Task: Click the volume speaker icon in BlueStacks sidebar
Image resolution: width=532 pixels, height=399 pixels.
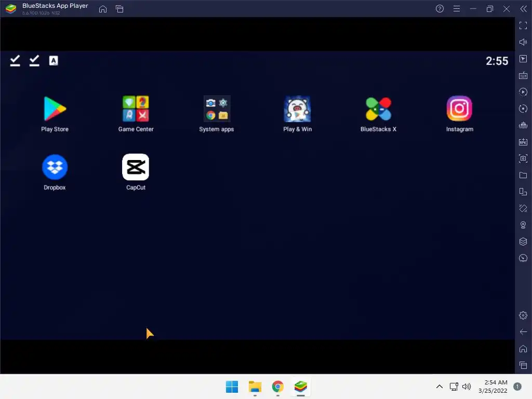Action: tap(523, 42)
